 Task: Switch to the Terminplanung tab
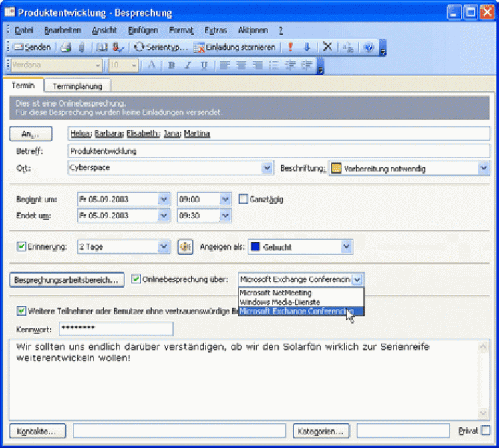coord(77,86)
